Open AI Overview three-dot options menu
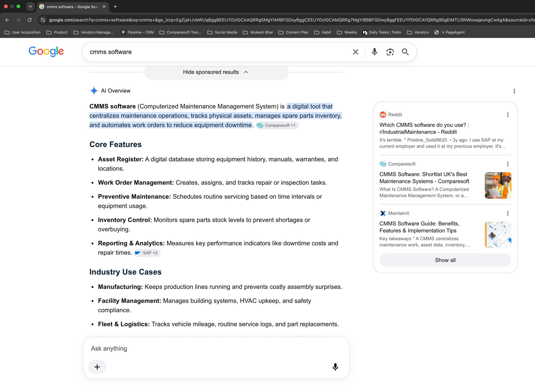The width and height of the screenshot is (535, 392). (514, 91)
